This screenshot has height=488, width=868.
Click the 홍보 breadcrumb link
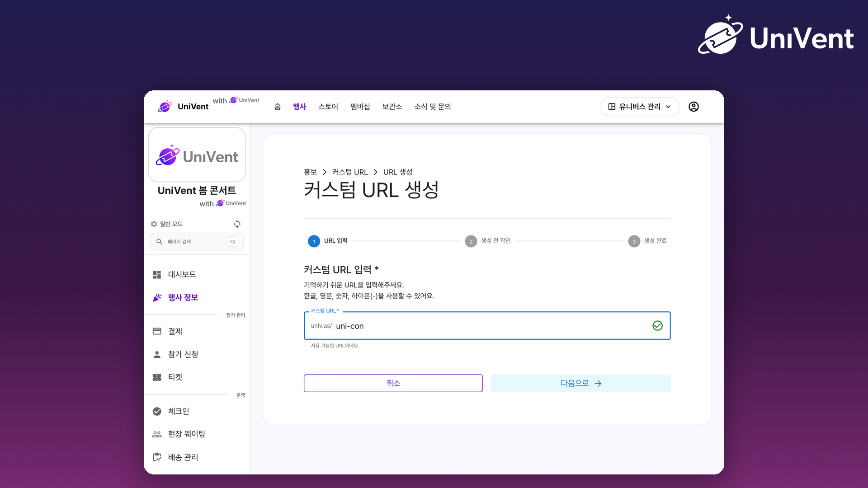tap(311, 172)
